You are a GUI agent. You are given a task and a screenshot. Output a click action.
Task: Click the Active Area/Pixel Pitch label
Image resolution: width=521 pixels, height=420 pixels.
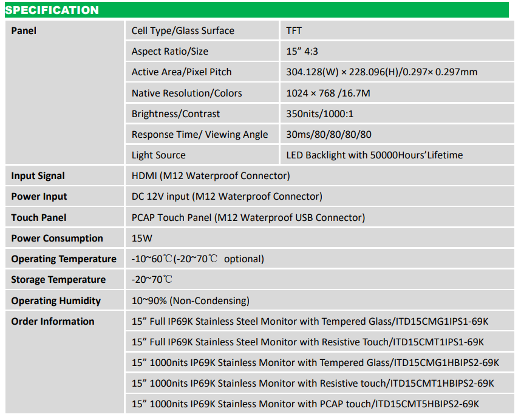[182, 72]
